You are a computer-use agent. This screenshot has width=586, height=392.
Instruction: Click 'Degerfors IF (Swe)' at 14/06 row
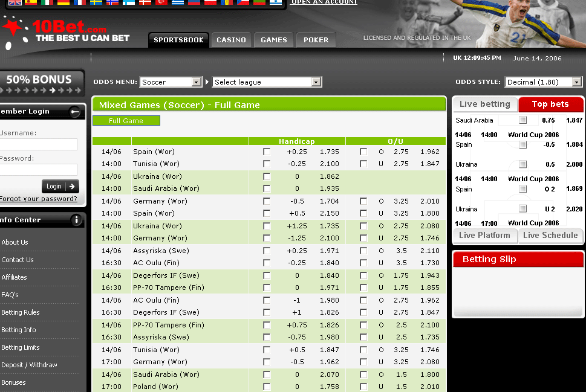(166, 275)
